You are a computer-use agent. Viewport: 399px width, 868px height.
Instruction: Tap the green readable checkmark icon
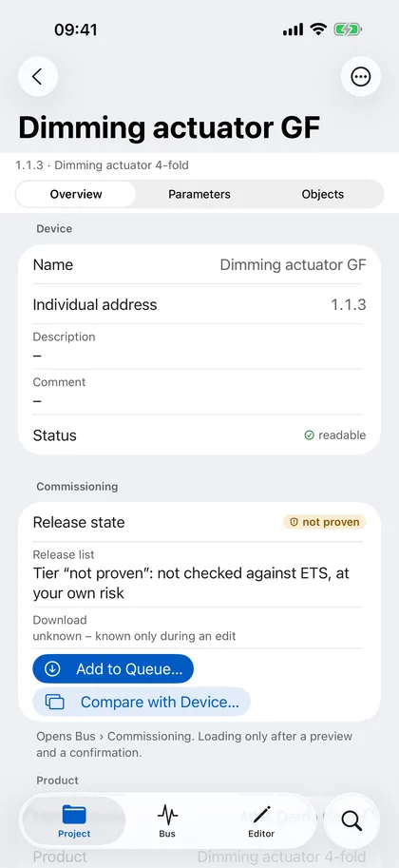click(x=310, y=435)
